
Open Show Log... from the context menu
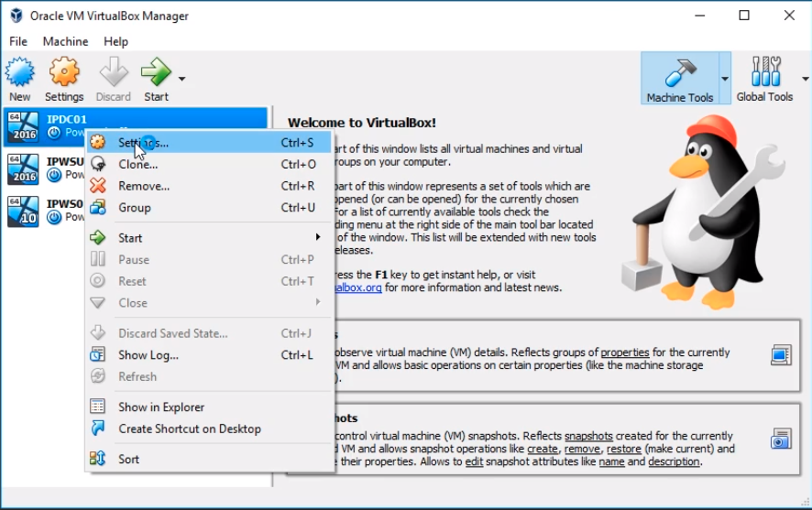pos(210,355)
